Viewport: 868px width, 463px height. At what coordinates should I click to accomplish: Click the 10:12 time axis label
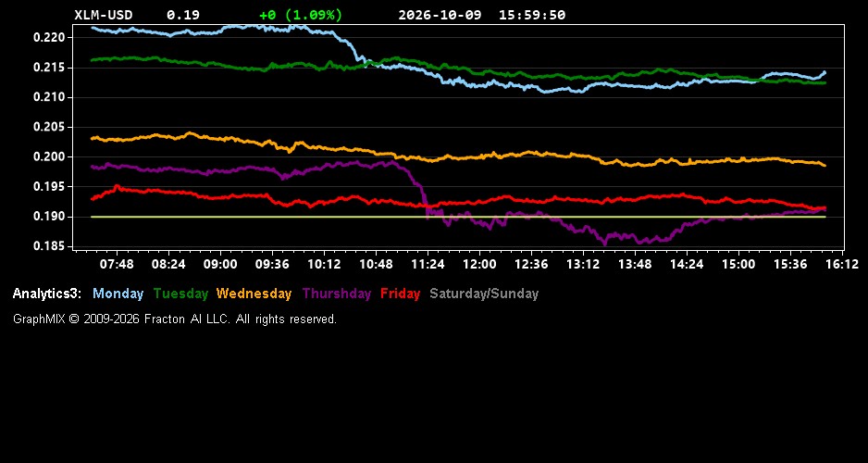324,265
